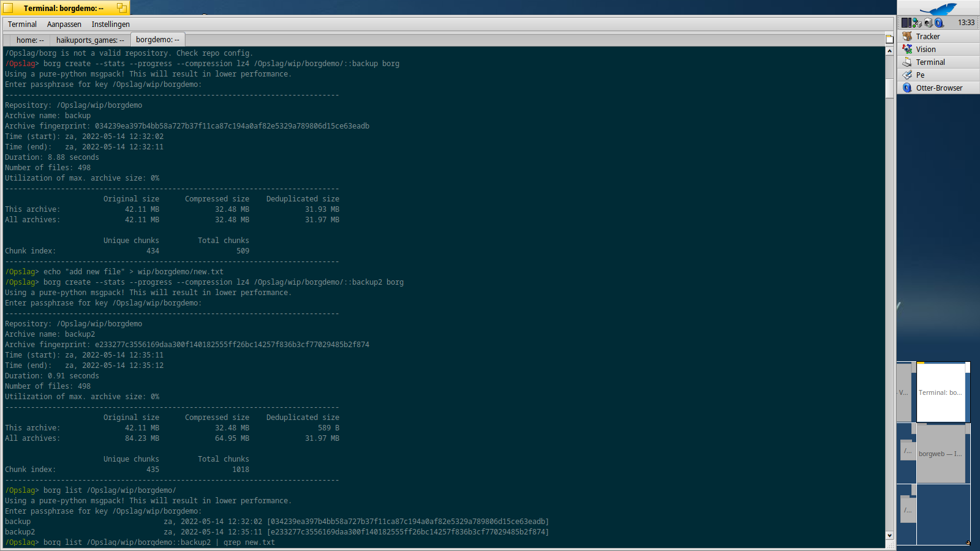Image resolution: width=980 pixels, height=551 pixels.
Task: Open the Instellingen menu
Action: pos(111,24)
